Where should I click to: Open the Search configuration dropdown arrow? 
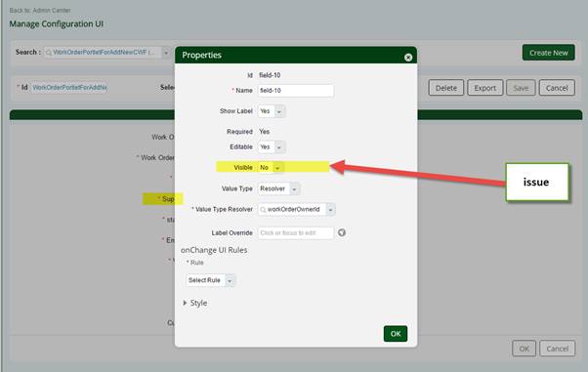166,53
